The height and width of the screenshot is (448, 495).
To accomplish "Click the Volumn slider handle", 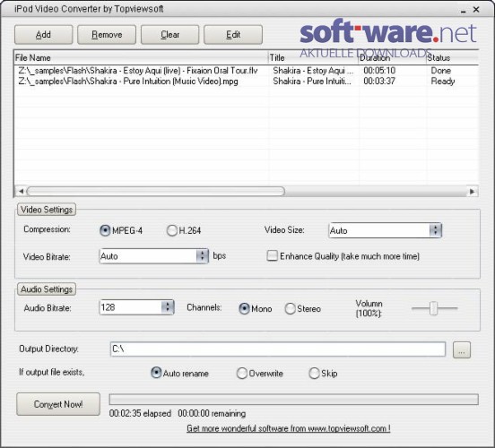I will tap(434, 308).
